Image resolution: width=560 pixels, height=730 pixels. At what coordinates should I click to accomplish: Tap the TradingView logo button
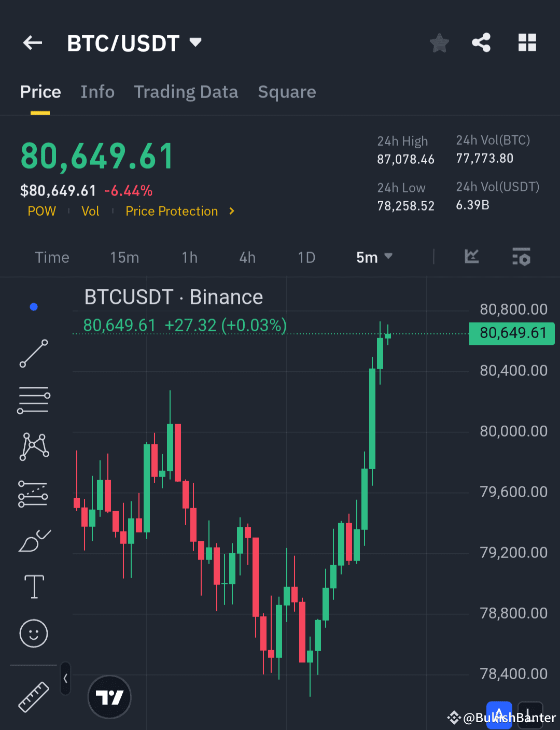(109, 697)
